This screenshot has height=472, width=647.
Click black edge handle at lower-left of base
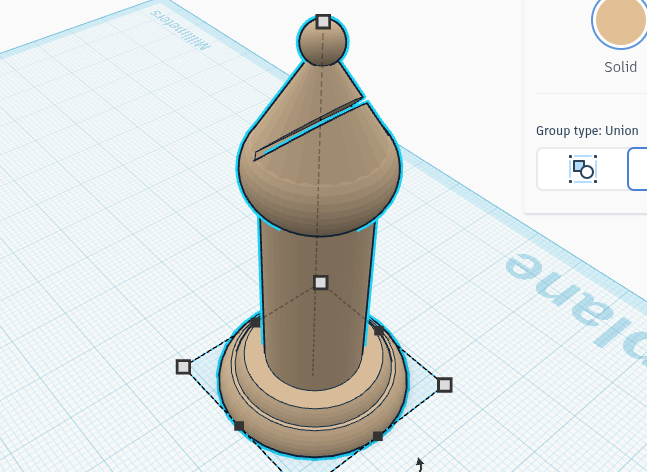coord(239,426)
